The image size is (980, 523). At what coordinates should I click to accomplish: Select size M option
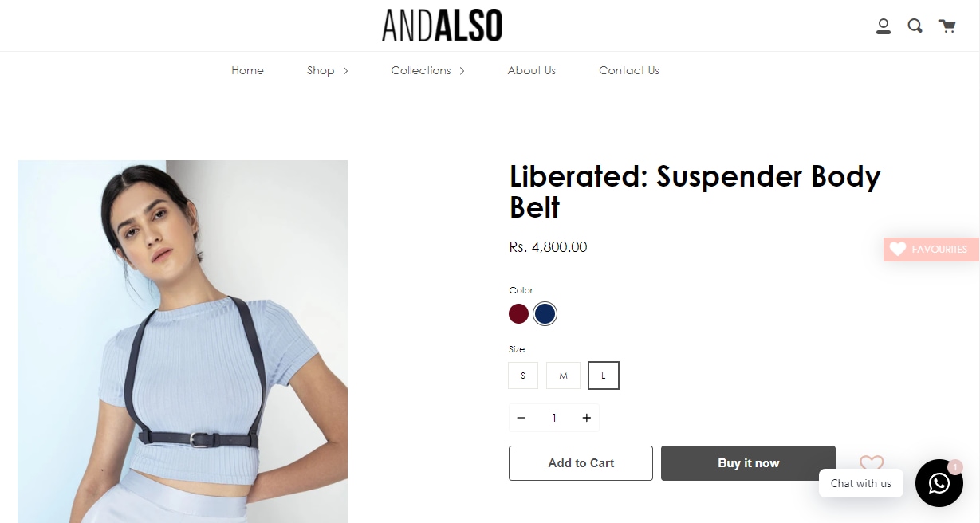[x=563, y=376]
